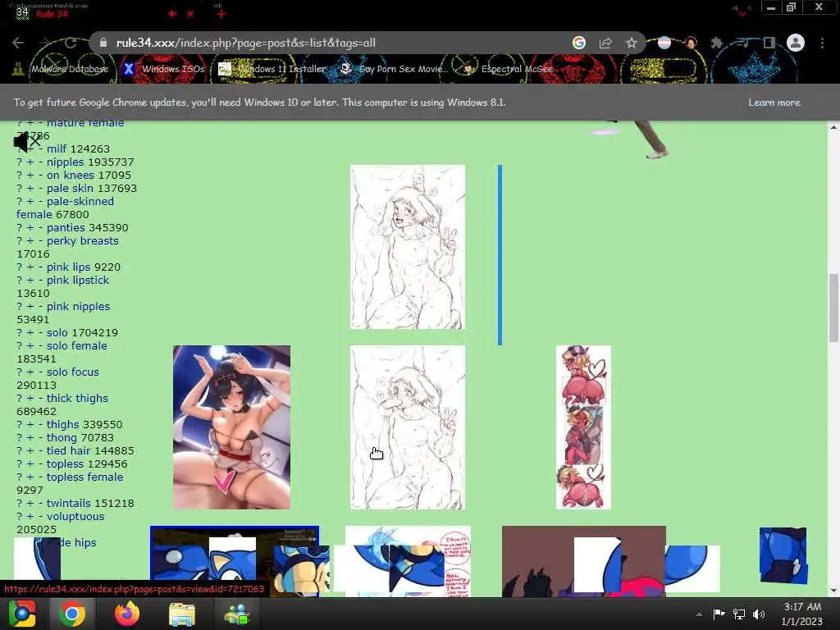Open the media controls toolbar icon
The height and width of the screenshot is (630, 840).
pos(743,43)
